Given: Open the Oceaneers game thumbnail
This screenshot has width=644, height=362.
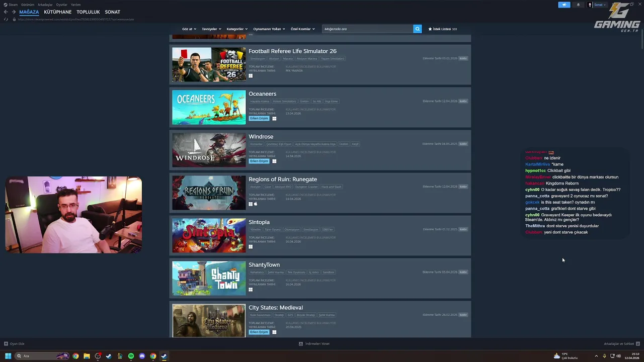Looking at the screenshot, I should [x=209, y=107].
